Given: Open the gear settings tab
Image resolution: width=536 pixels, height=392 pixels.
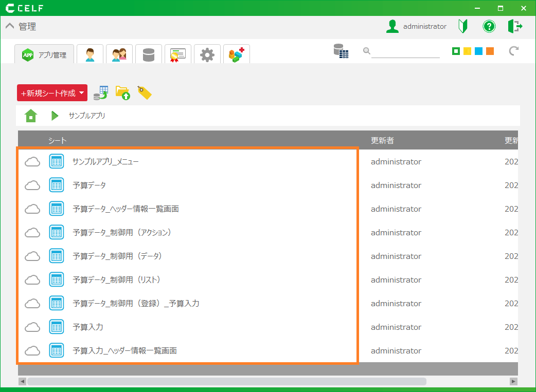Looking at the screenshot, I should pos(207,54).
